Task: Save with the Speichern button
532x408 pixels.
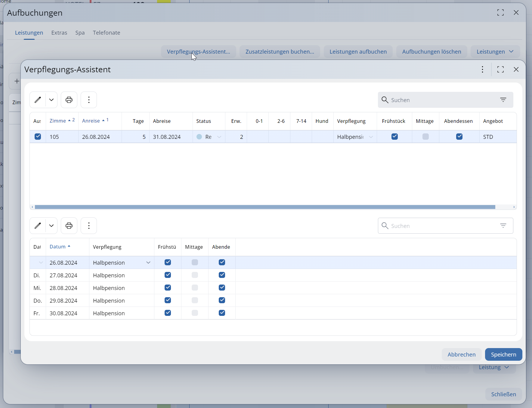Action: (503, 354)
